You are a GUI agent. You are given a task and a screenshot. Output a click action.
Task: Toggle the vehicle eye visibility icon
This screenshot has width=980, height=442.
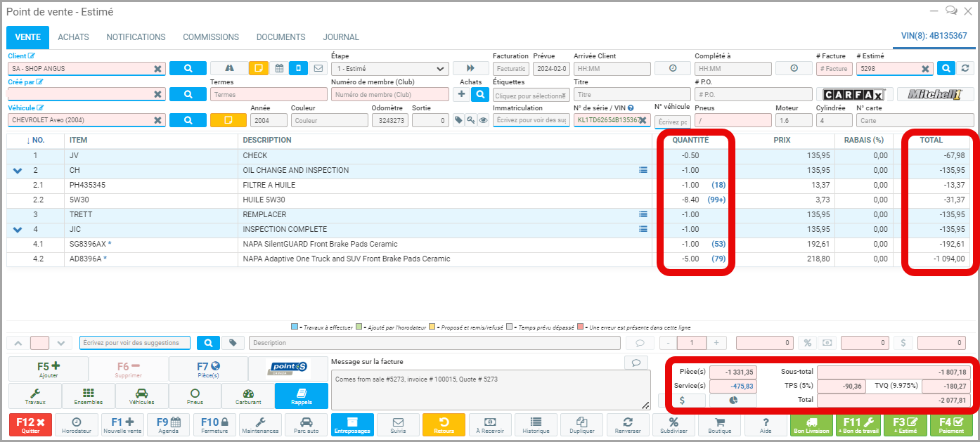coord(484,120)
